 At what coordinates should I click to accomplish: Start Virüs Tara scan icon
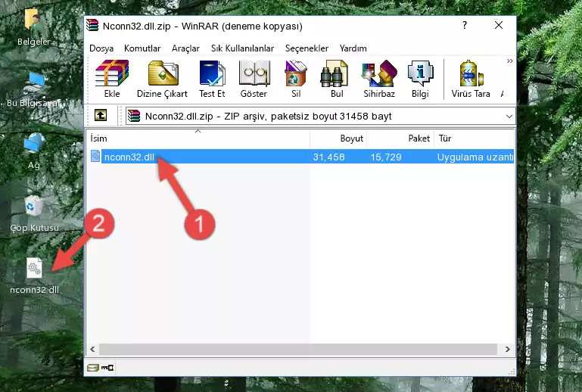click(471, 79)
